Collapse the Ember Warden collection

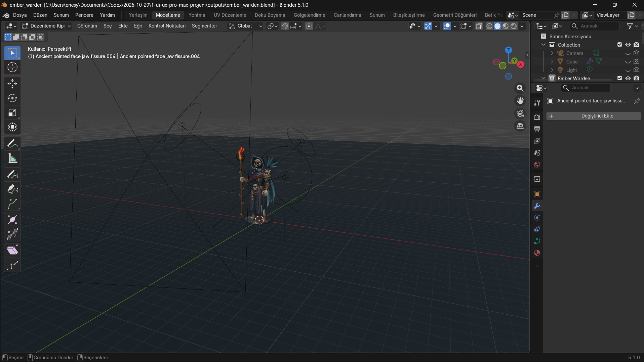(x=544, y=78)
